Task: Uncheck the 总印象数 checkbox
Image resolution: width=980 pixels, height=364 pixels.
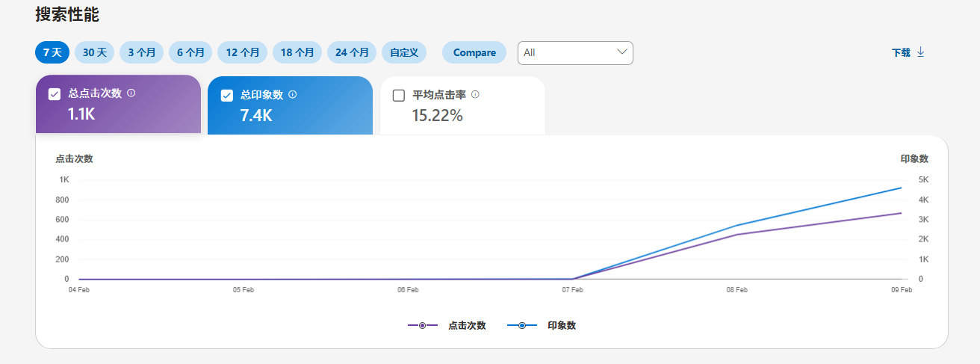Action: [227, 95]
